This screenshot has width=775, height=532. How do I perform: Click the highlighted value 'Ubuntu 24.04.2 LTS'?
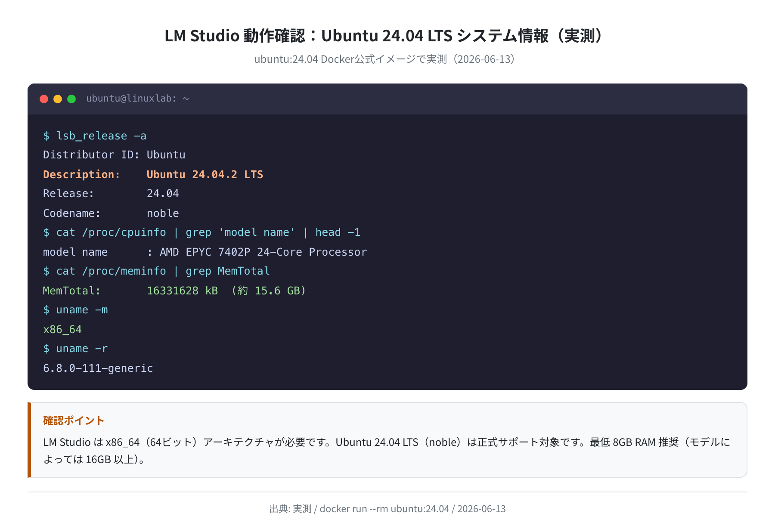point(205,174)
